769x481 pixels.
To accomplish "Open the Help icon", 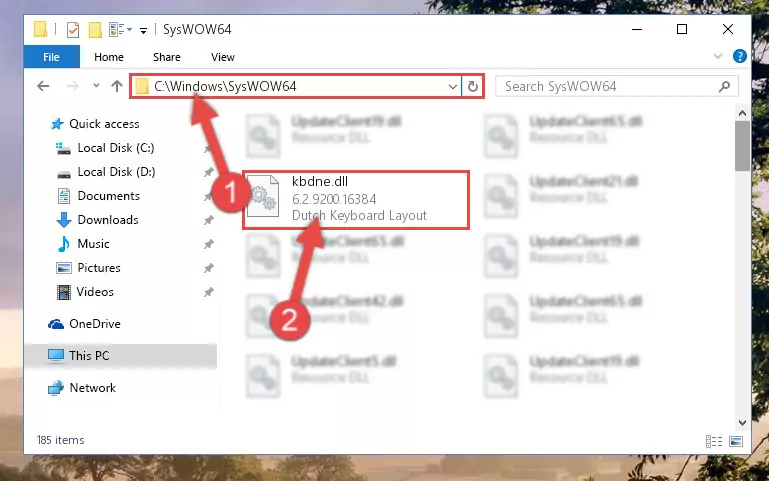I will click(x=740, y=56).
